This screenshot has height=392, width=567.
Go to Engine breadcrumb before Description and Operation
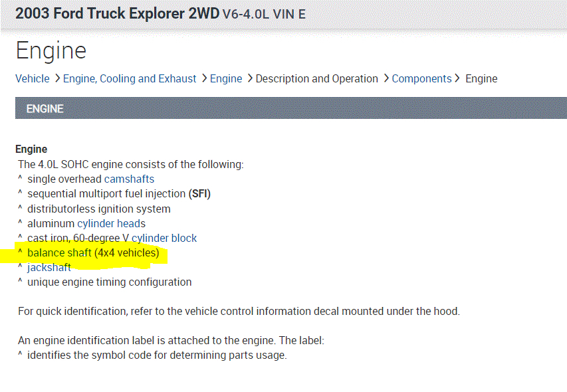226,78
